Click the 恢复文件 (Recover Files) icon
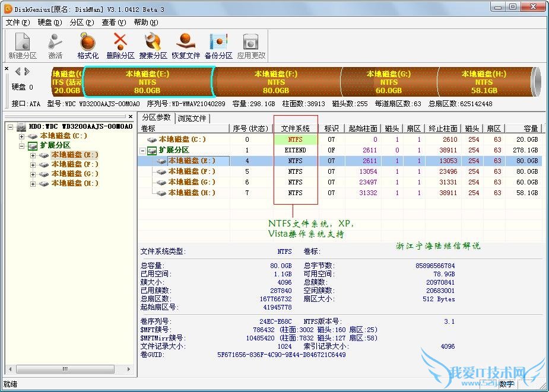The height and width of the screenshot is (392, 549). [x=186, y=46]
